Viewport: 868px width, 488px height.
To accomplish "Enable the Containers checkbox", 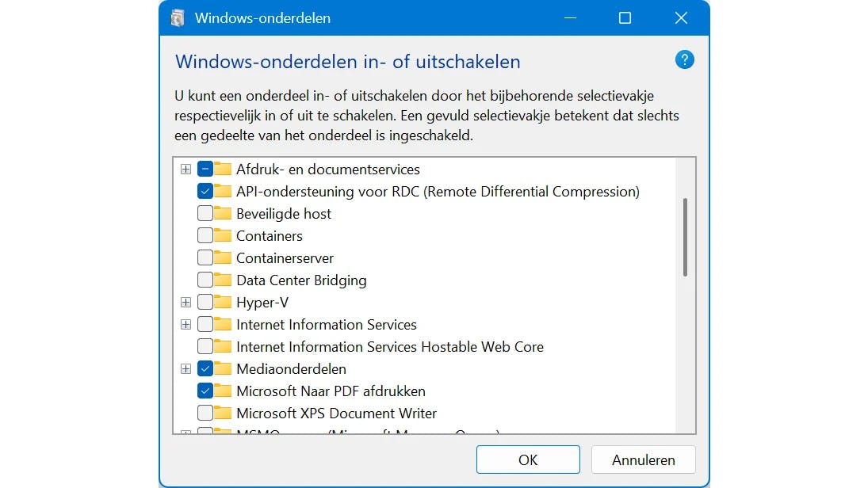I will click(205, 235).
